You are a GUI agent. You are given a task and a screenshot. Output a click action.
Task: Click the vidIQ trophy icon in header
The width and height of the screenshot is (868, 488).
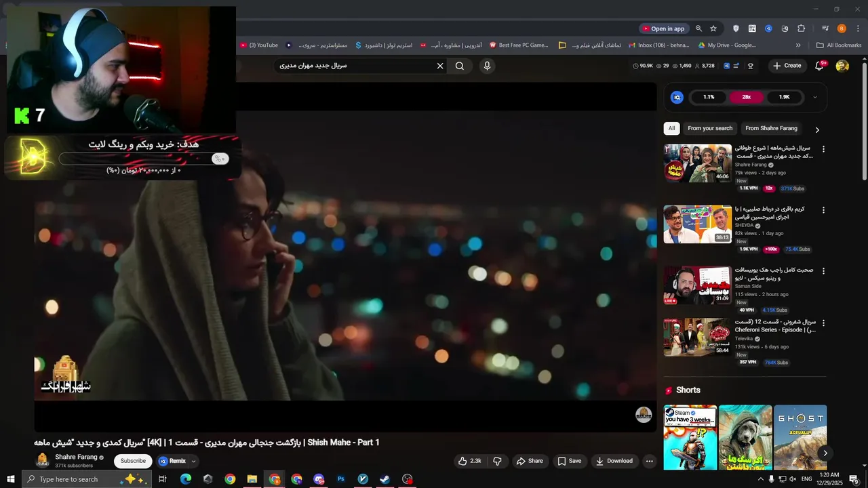click(x=751, y=66)
